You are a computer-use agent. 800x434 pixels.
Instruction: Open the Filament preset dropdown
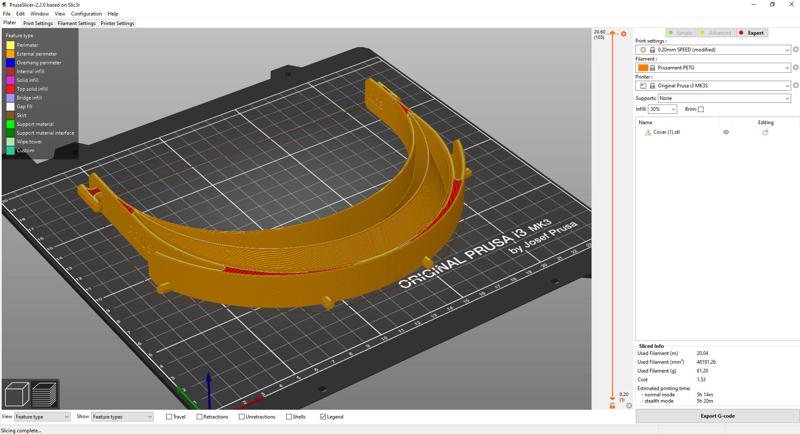point(713,68)
